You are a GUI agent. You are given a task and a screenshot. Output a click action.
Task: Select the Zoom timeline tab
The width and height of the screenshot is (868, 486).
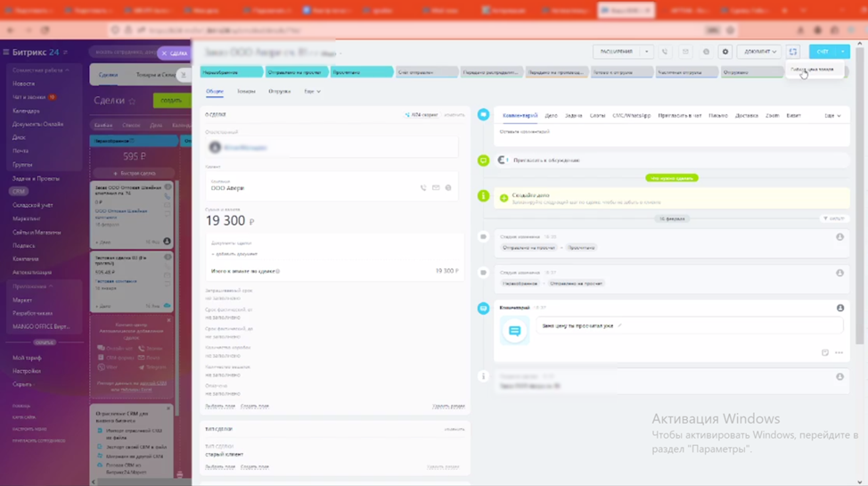[772, 116]
